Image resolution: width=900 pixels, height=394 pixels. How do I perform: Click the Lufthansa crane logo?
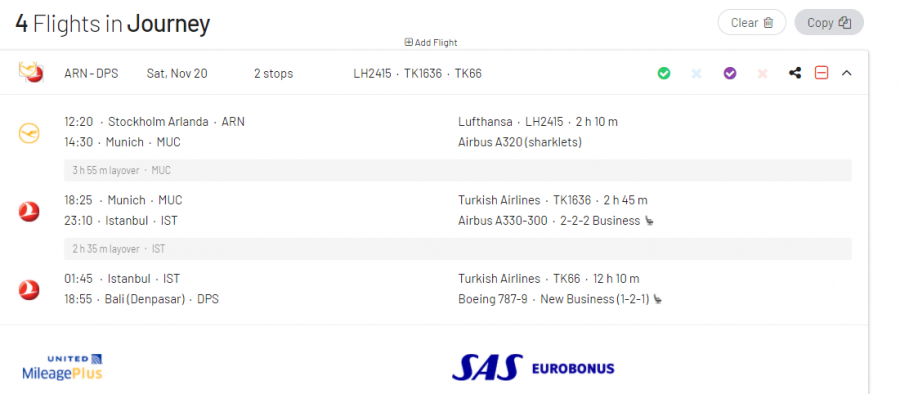(x=29, y=133)
